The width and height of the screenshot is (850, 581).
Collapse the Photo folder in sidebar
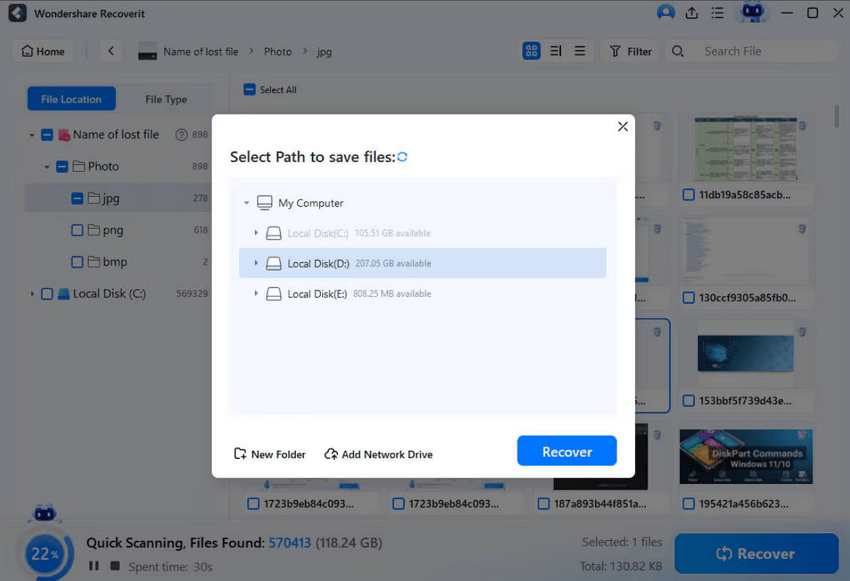pos(45,166)
